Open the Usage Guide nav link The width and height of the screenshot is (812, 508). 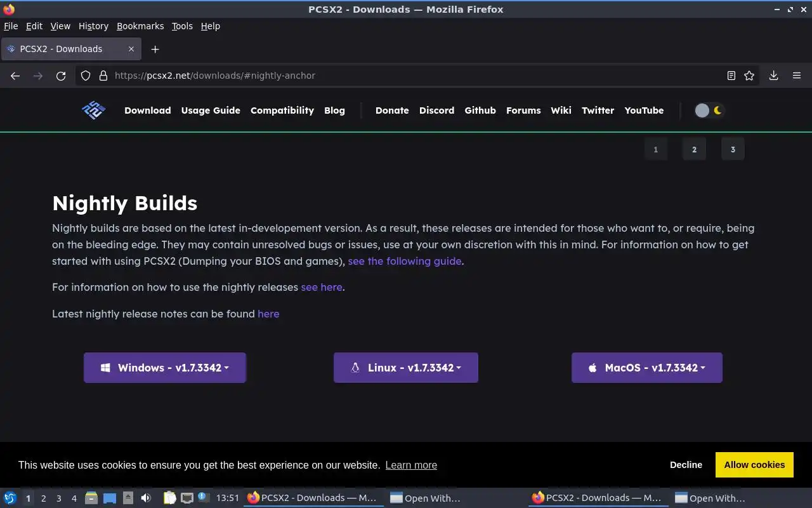click(211, 110)
